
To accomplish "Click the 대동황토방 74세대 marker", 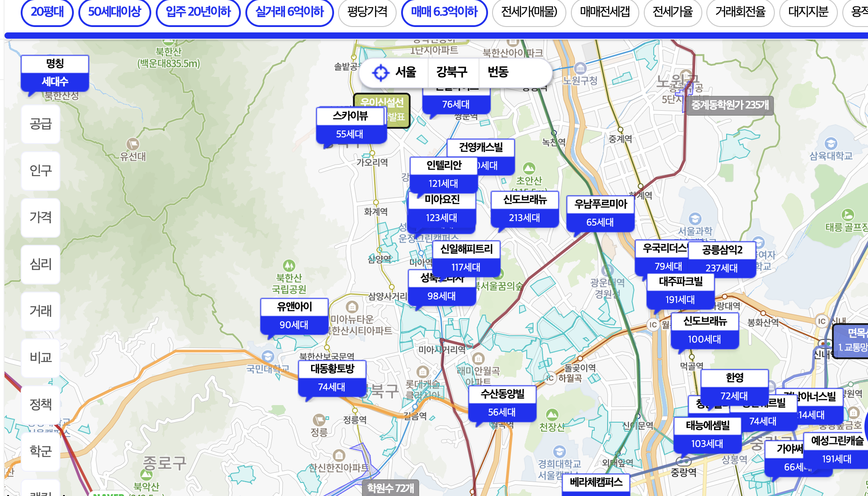I will pos(332,378).
